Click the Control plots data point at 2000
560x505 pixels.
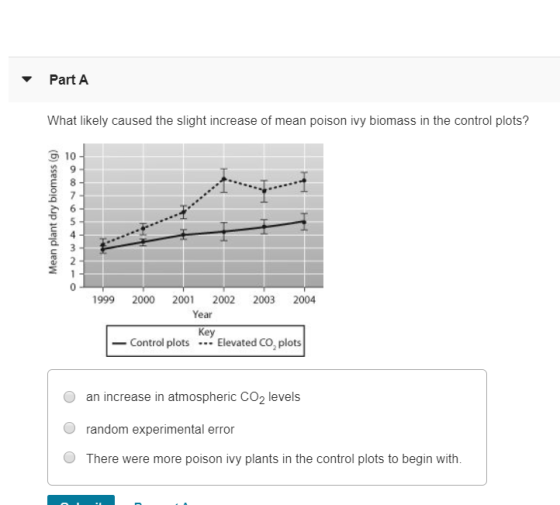[143, 241]
